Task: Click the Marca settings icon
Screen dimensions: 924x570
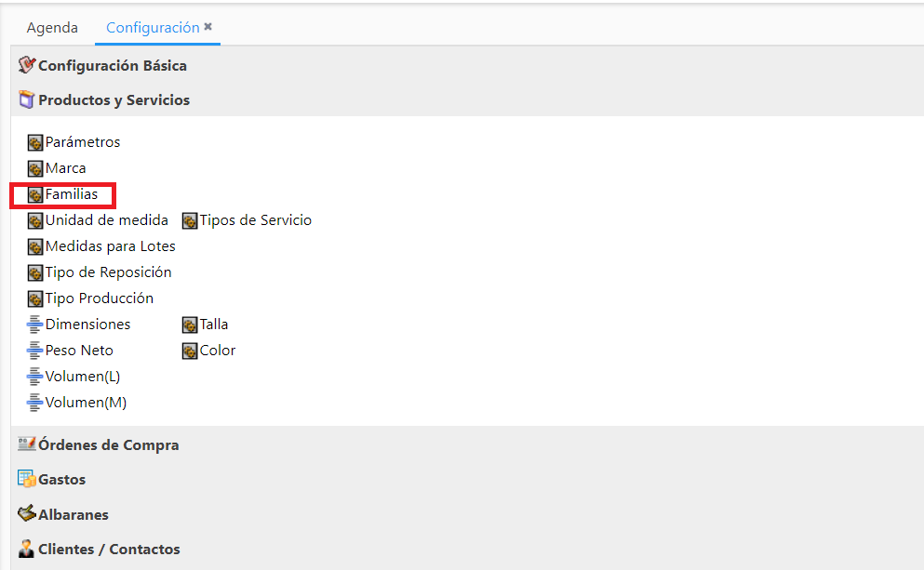Action: pyautogui.click(x=35, y=169)
